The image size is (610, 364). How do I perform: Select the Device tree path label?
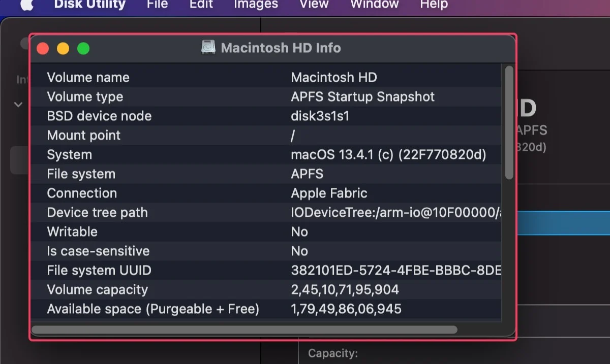coord(97,213)
